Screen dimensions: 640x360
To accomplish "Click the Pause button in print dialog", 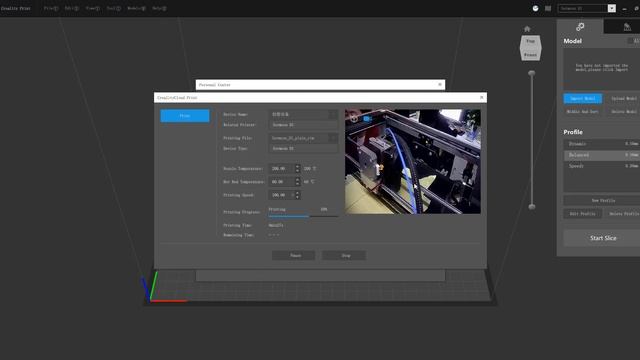I will pos(293,256).
